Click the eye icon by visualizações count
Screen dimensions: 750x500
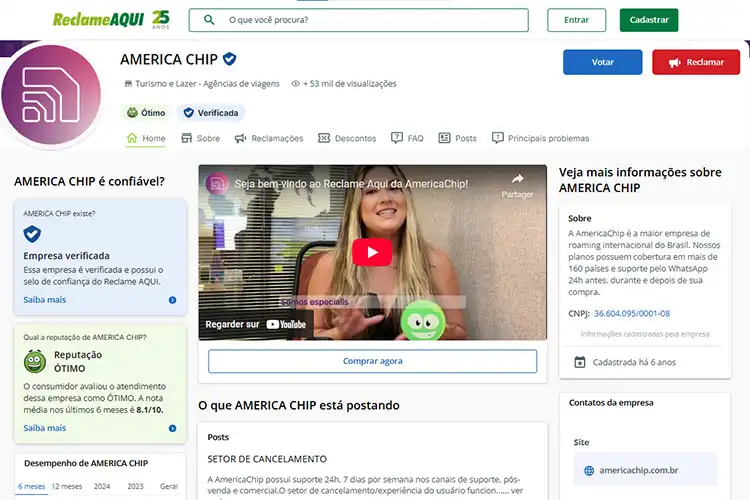(296, 84)
